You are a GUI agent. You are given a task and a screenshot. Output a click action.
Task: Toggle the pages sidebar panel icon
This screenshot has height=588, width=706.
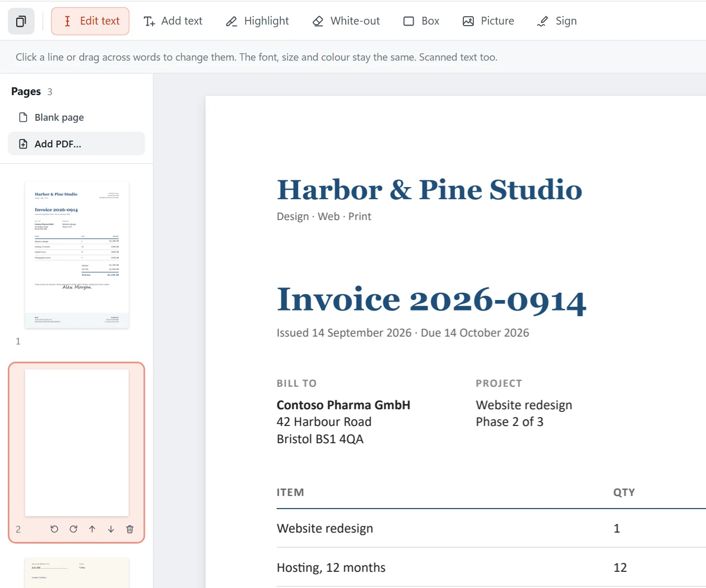click(x=21, y=21)
